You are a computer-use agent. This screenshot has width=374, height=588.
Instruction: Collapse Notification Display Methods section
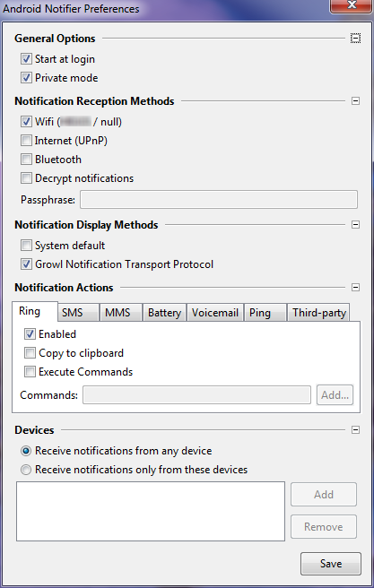[356, 225]
